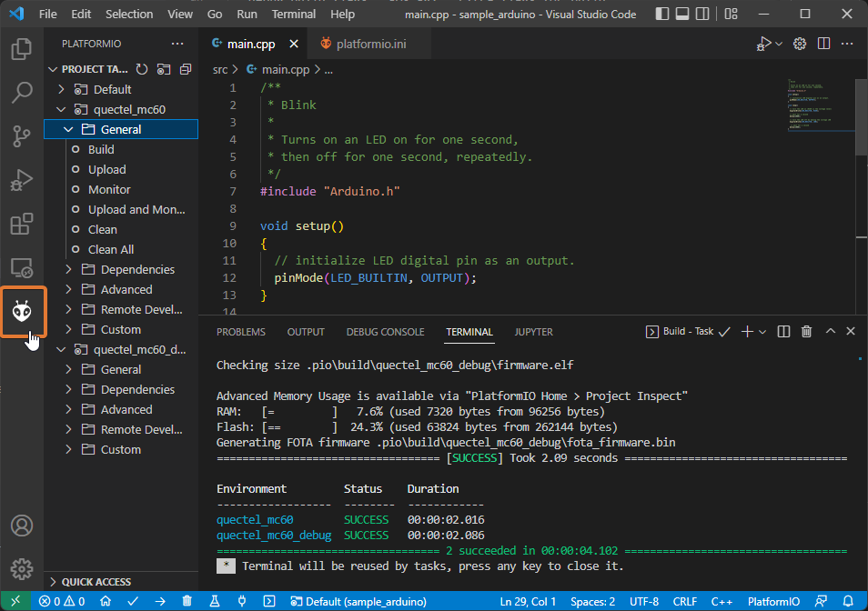Open Run and Debug view
The width and height of the screenshot is (868, 611).
click(x=22, y=180)
